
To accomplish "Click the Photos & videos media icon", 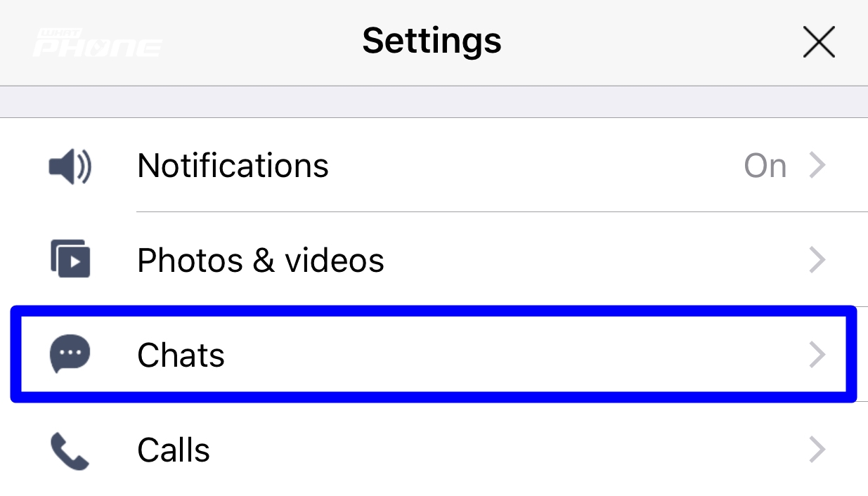I will coord(70,259).
